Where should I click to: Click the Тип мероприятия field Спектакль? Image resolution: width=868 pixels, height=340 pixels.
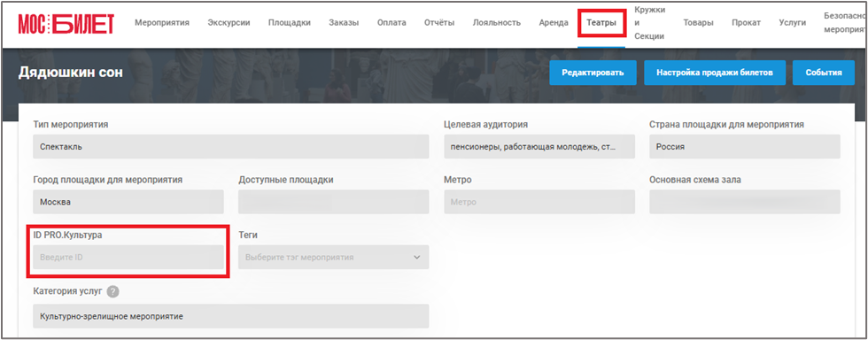[231, 147]
